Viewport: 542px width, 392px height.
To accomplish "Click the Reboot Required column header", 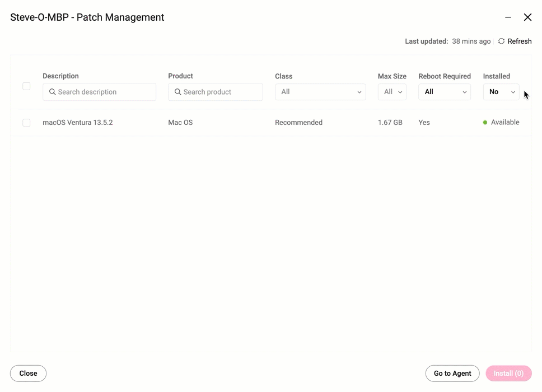I will pos(445,76).
